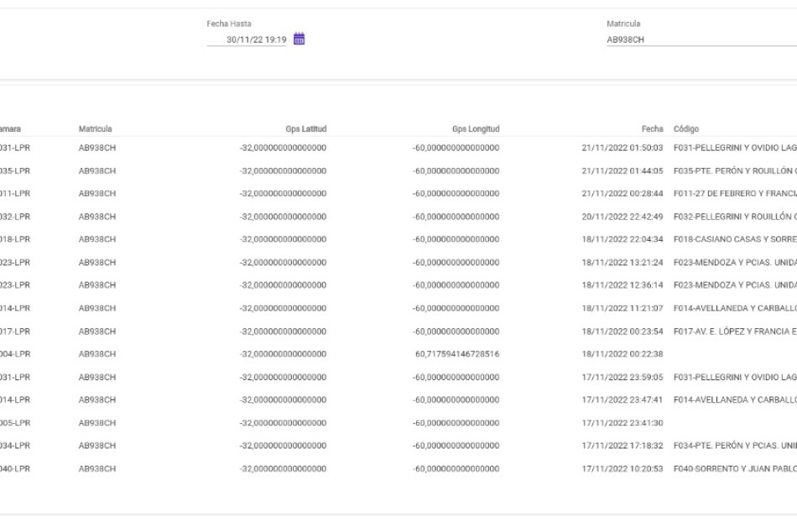This screenshot has height=532, width=797.
Task: Open the Fecha Hasta calendar picker icon
Action: (x=300, y=39)
